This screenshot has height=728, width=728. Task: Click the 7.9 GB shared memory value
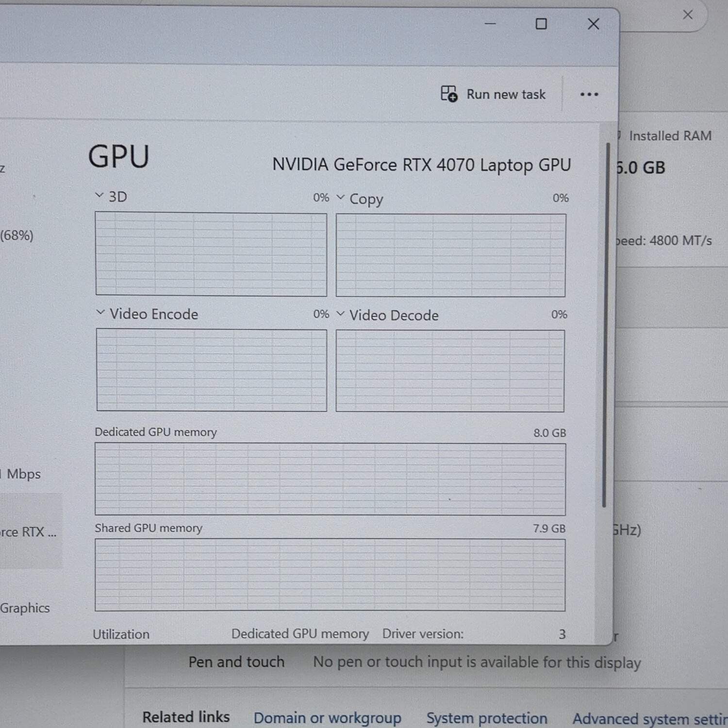click(x=549, y=529)
